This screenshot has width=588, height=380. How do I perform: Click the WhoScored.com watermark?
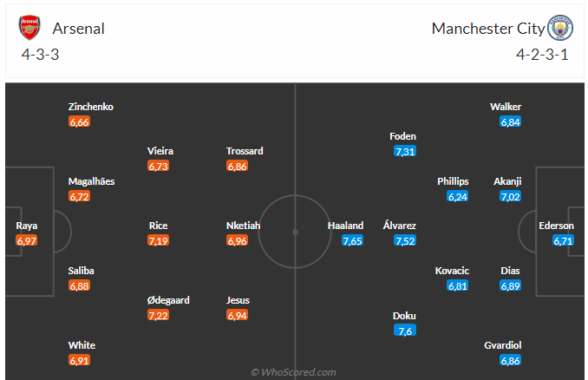point(293,372)
